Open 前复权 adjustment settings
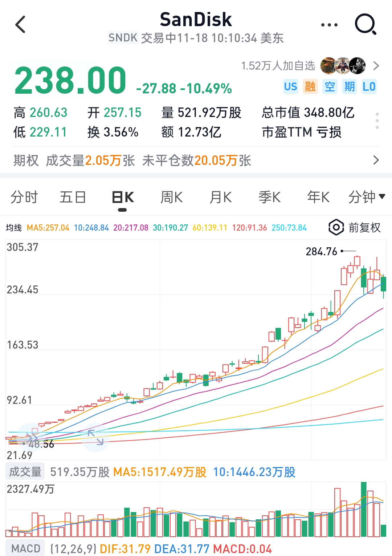The width and height of the screenshot is (392, 556). tap(364, 228)
